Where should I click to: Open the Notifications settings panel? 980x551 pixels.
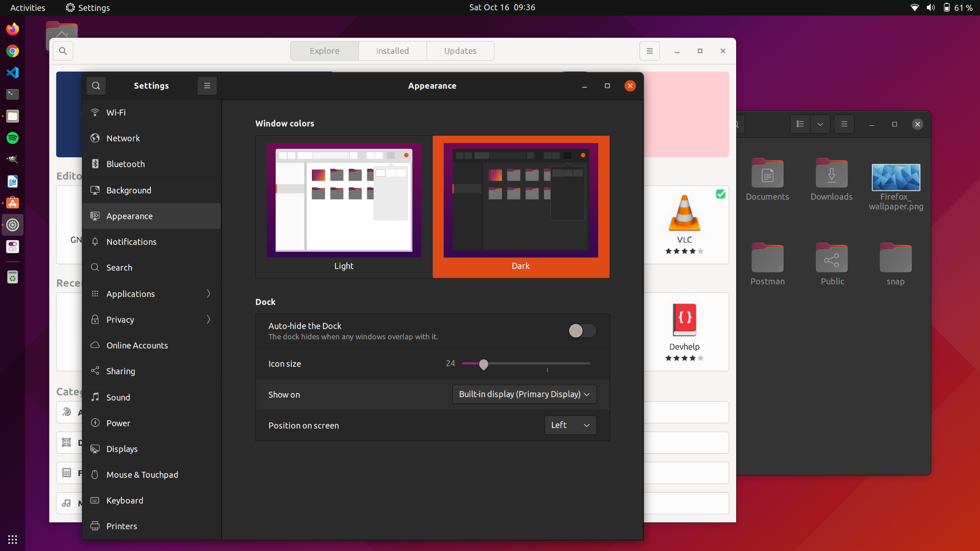coord(152,242)
